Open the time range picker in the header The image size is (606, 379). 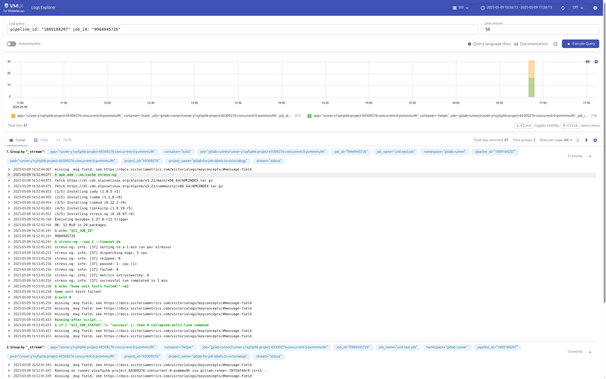(516, 8)
